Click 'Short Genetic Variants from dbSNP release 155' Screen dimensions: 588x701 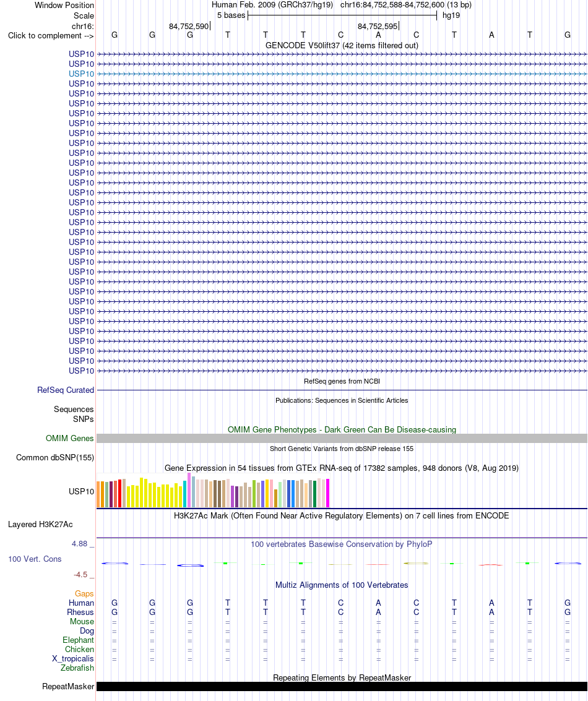coord(342,449)
